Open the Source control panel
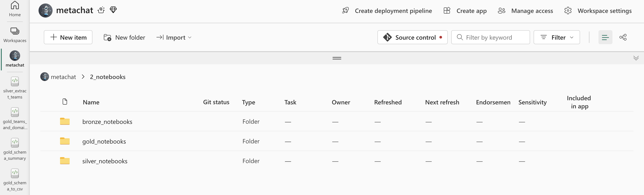Screen dimensions: 644x195 point(412,37)
